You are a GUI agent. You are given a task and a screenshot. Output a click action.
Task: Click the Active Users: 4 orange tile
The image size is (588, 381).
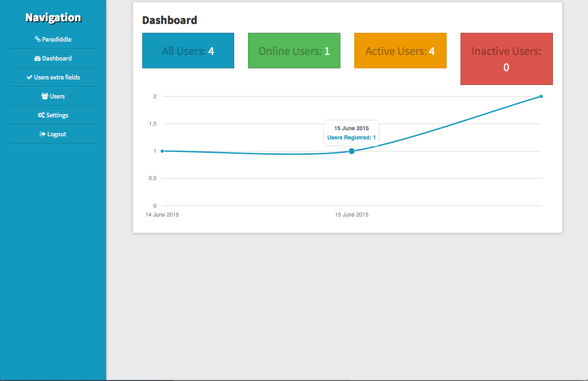click(x=400, y=51)
